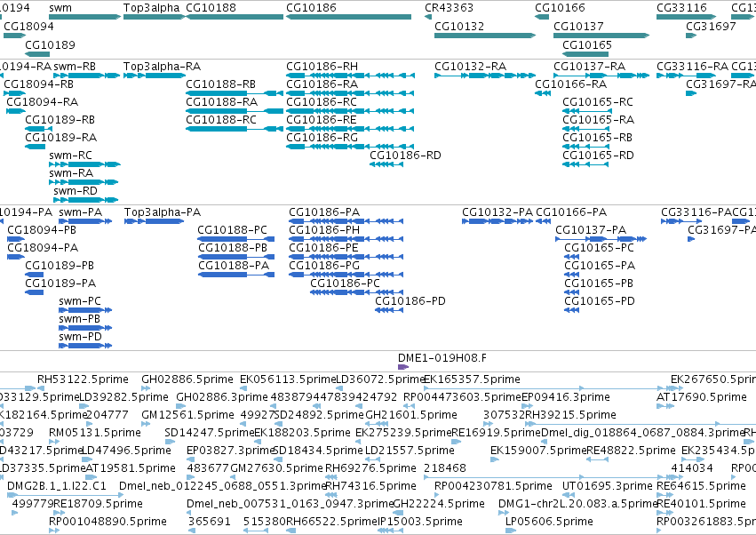The height and width of the screenshot is (535, 756).
Task: Select transcript CG10165-RC
Action: click(x=597, y=102)
